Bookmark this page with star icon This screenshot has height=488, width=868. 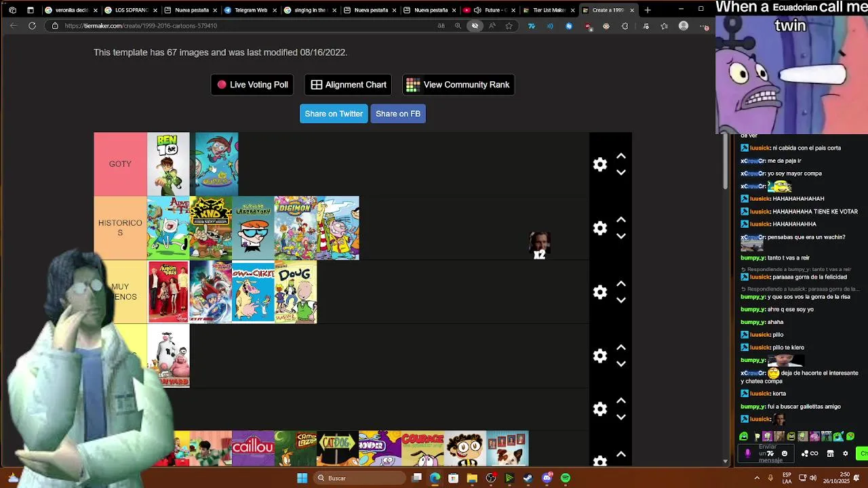[509, 26]
